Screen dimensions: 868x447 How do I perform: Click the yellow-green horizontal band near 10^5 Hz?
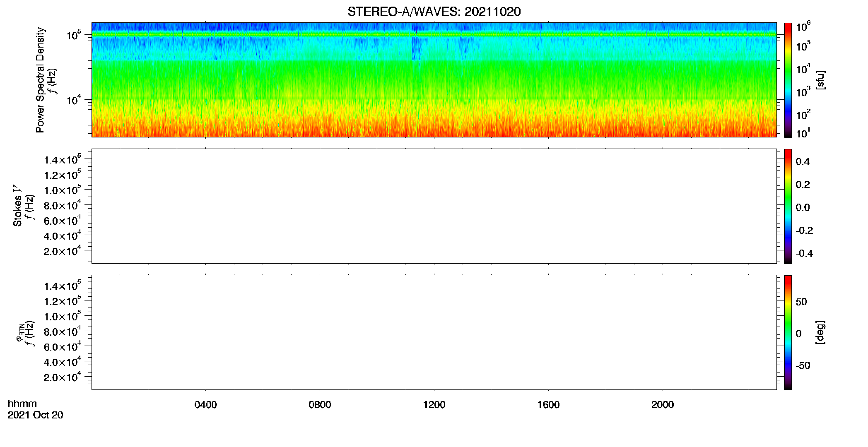coord(434,35)
